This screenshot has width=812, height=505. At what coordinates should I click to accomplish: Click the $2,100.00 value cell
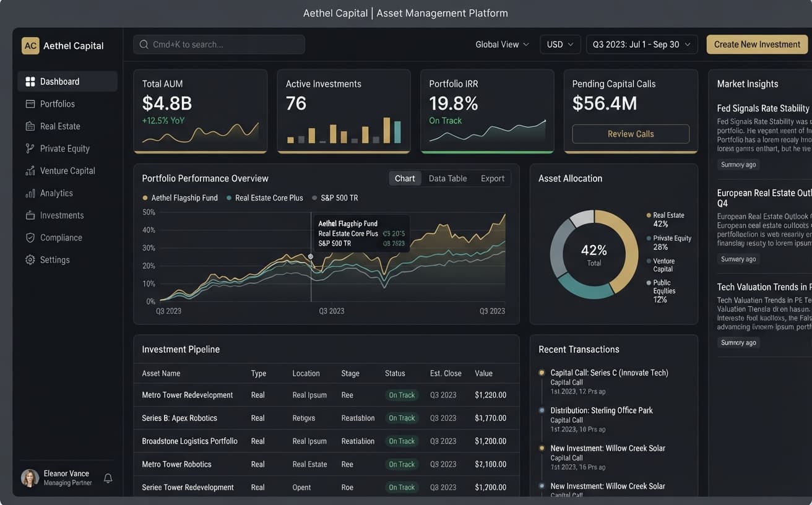491,464
